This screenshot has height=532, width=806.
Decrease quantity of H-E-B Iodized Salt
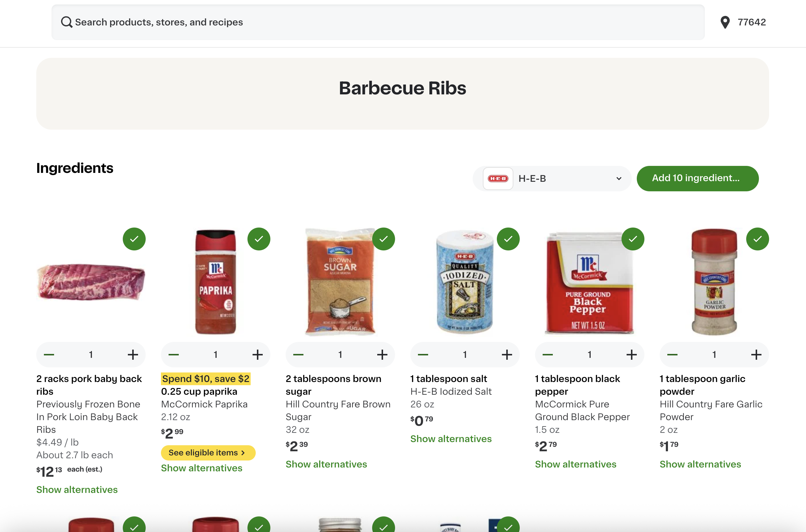click(x=423, y=355)
